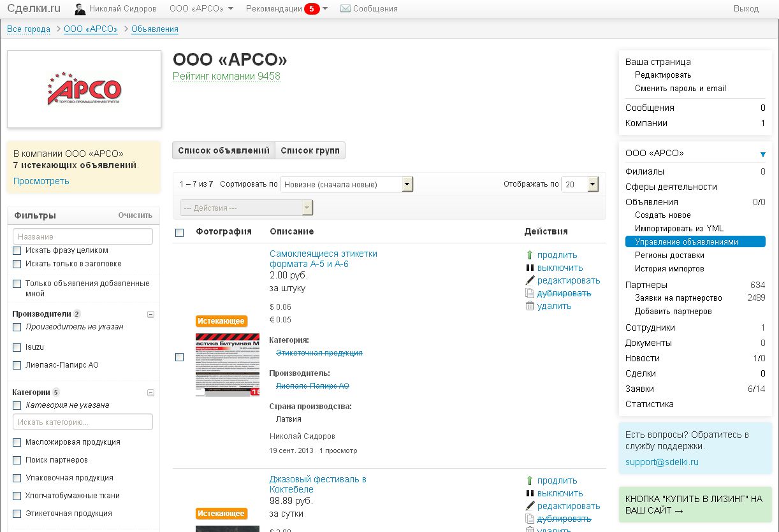
Task: Click Просмотреть link for expiring listings
Action: (41, 181)
